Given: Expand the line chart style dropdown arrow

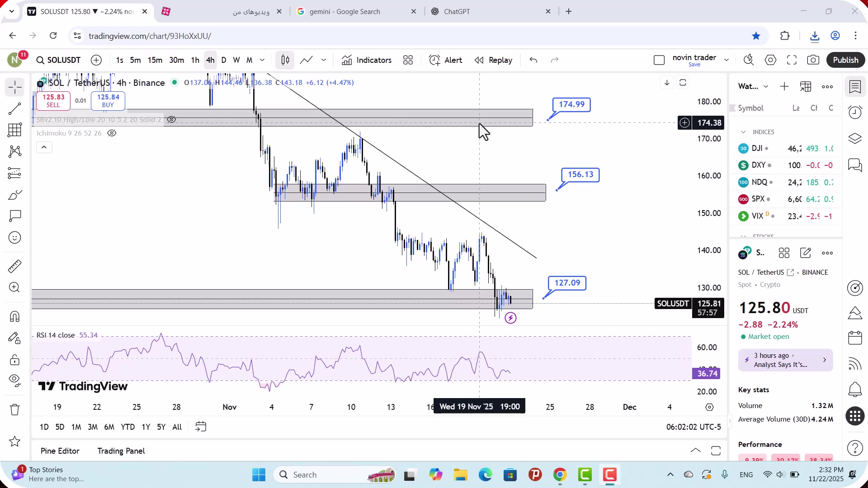Looking at the screenshot, I should click(x=323, y=60).
